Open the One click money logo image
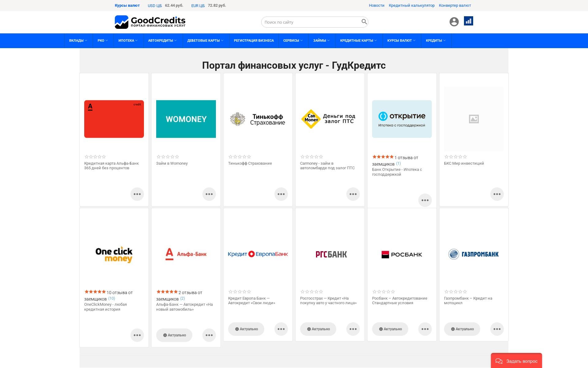The image size is (588, 368). (114, 254)
